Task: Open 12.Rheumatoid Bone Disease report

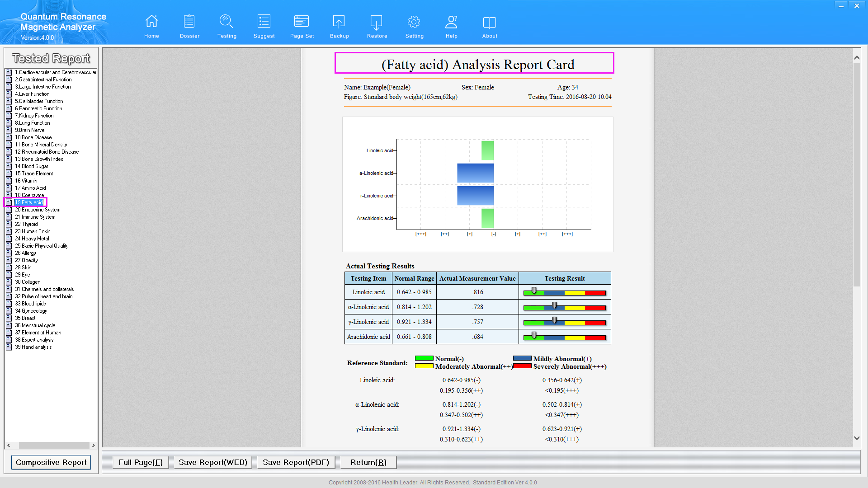Action: [47, 152]
